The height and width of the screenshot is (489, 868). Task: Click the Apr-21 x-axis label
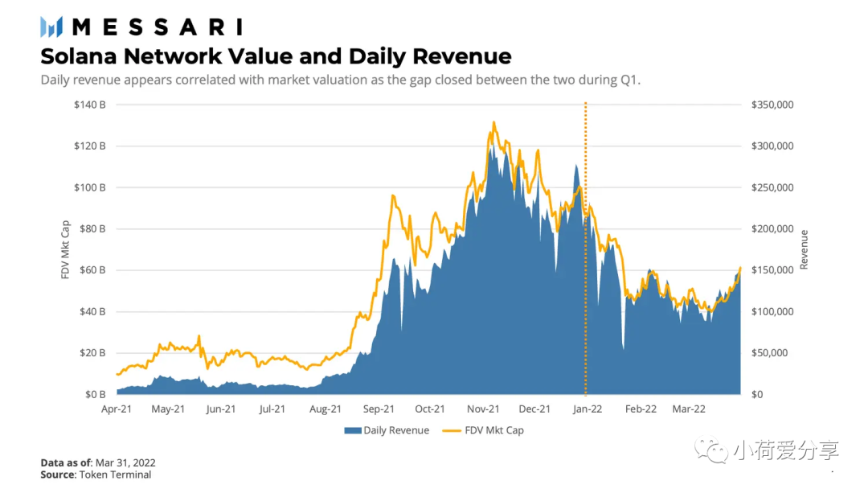pyautogui.click(x=117, y=409)
